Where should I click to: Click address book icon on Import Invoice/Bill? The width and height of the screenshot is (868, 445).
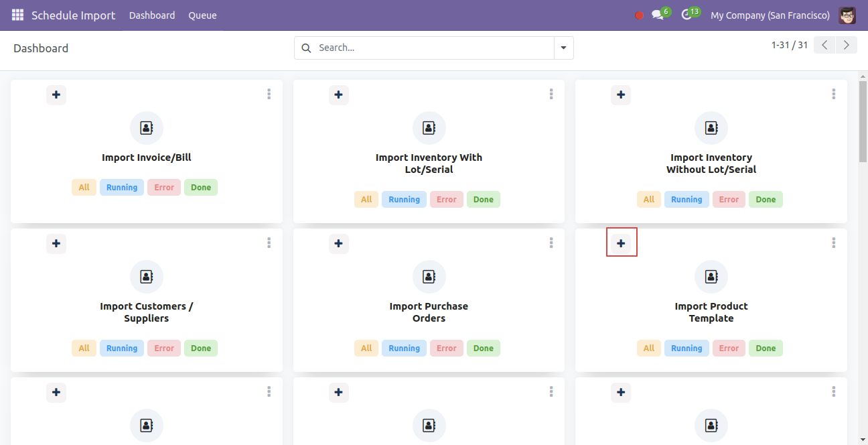[147, 128]
